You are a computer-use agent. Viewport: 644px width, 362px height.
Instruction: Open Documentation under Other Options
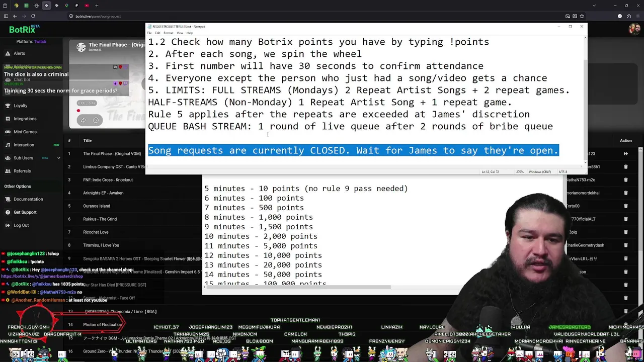point(28,199)
